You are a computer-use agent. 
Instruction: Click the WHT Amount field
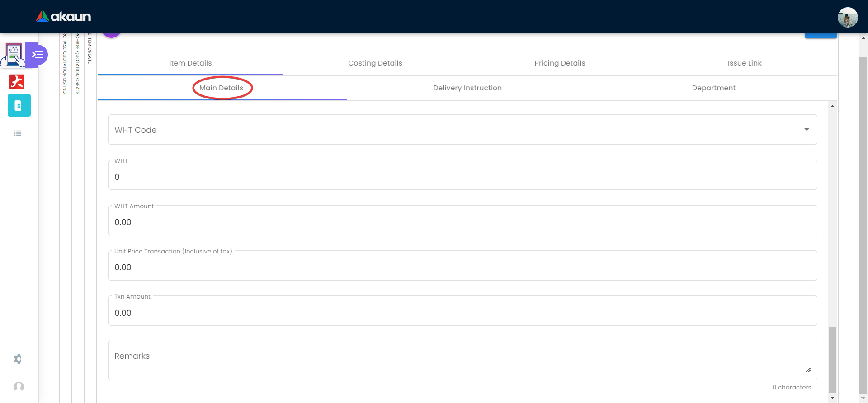coord(462,220)
